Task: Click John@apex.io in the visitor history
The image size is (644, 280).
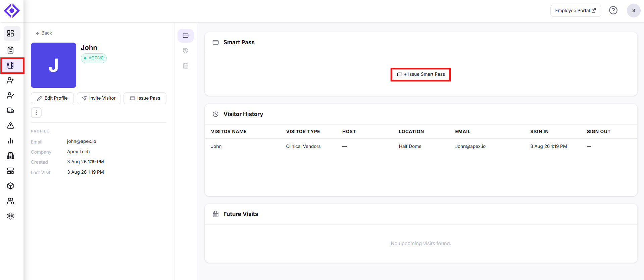Action: click(x=470, y=147)
